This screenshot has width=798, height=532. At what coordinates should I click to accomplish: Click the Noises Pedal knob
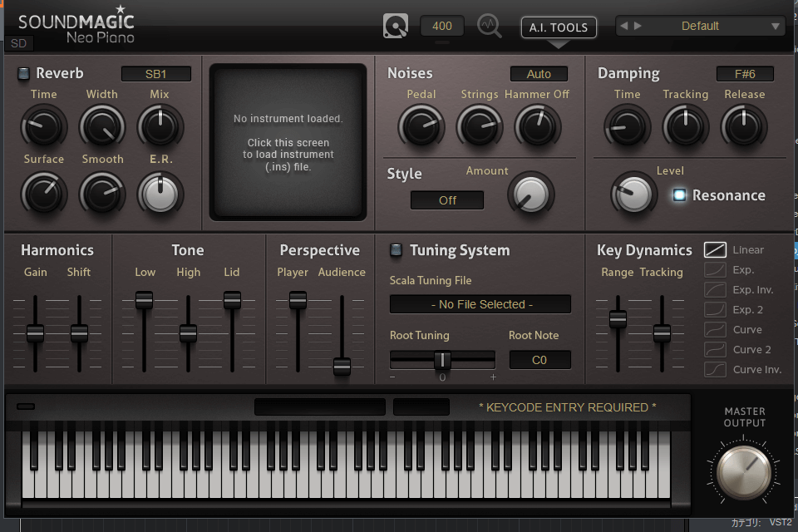tap(421, 127)
